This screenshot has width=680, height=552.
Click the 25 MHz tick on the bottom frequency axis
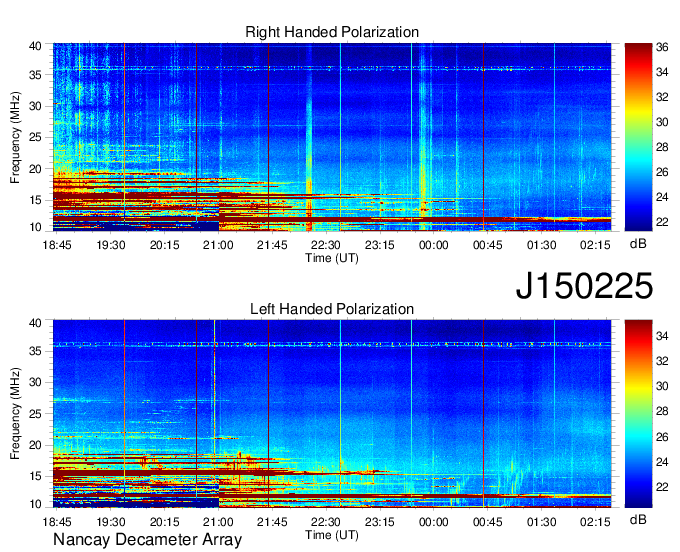[x=35, y=414]
